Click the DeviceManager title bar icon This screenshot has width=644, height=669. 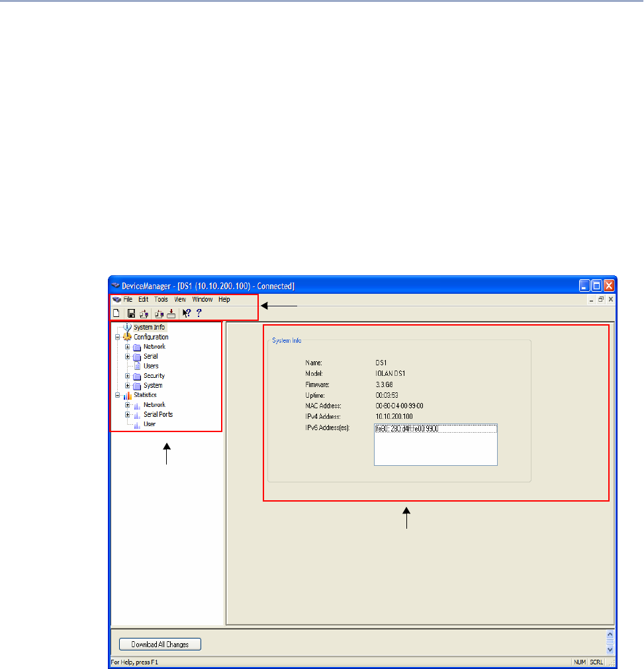point(115,285)
